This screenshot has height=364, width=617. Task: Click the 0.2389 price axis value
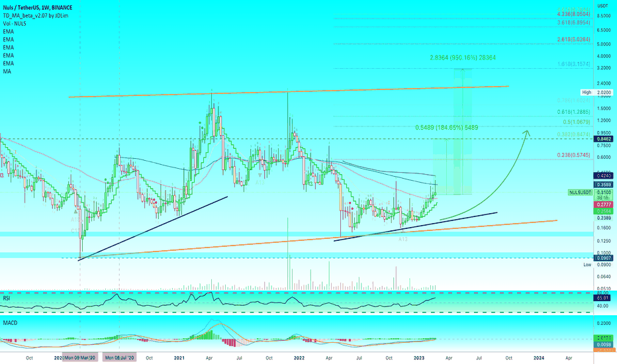click(604, 218)
